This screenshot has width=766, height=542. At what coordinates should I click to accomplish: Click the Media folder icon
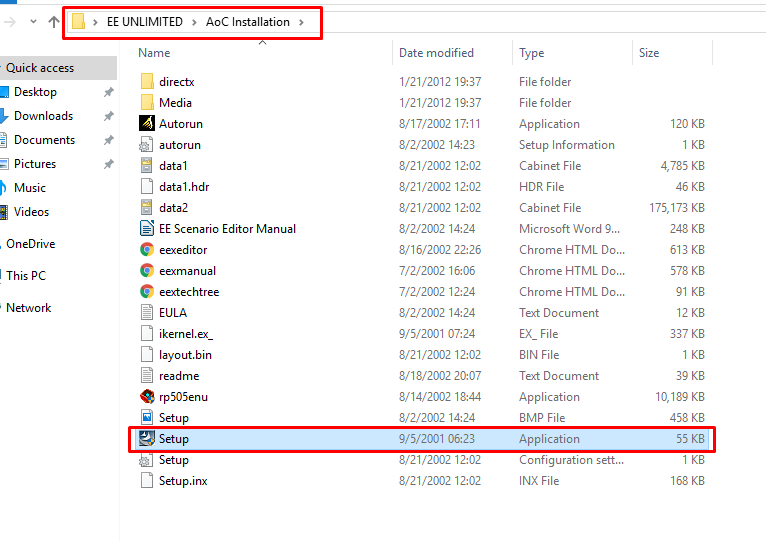pos(147,103)
